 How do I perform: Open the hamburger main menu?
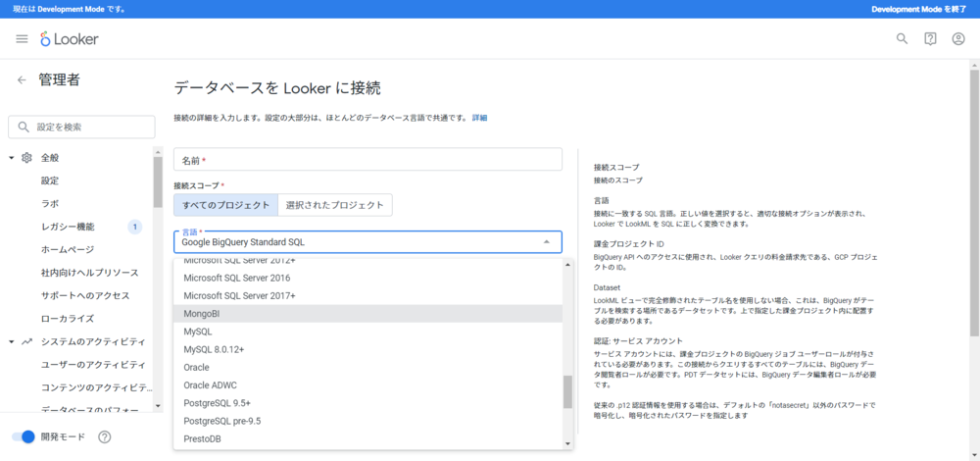[22, 39]
